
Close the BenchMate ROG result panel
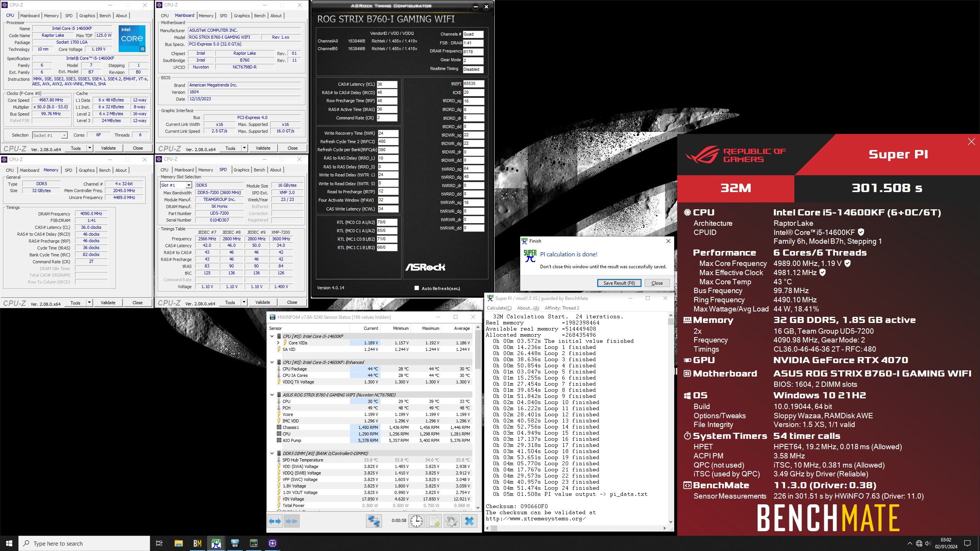point(971,142)
